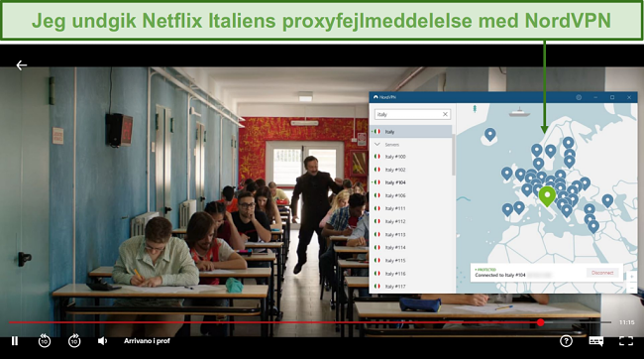This screenshot has height=359, width=644.
Task: Pause the Netflix video playback
Action: [15, 341]
